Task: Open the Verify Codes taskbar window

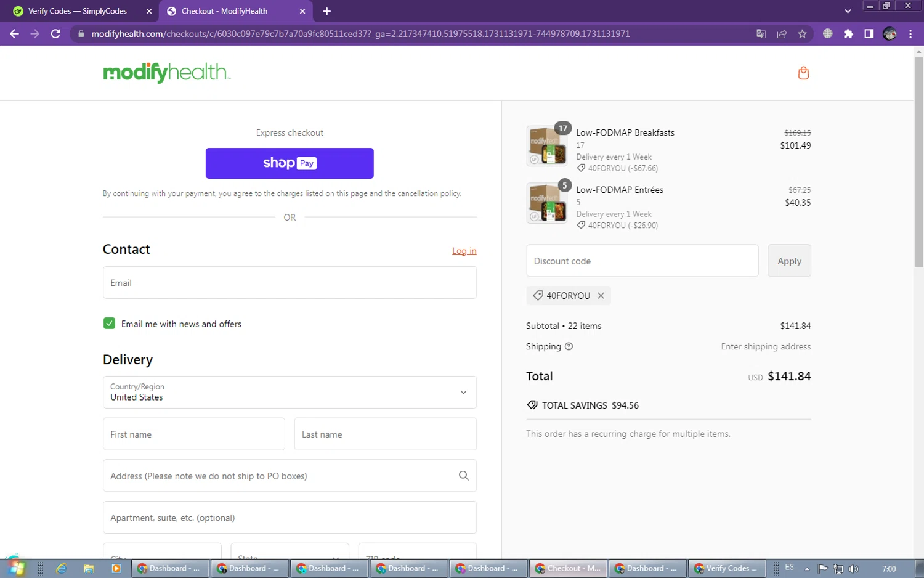Action: click(727, 569)
